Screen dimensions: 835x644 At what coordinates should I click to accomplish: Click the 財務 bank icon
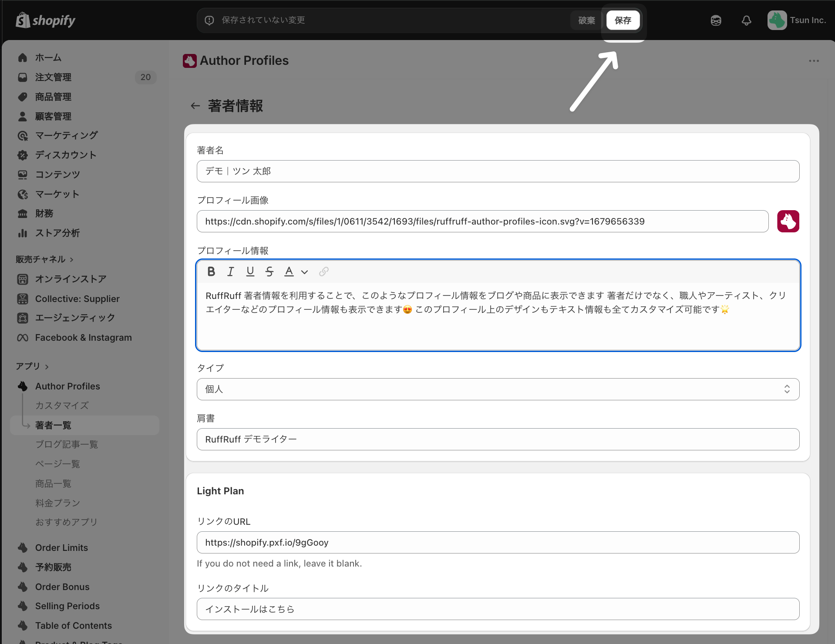[23, 213]
